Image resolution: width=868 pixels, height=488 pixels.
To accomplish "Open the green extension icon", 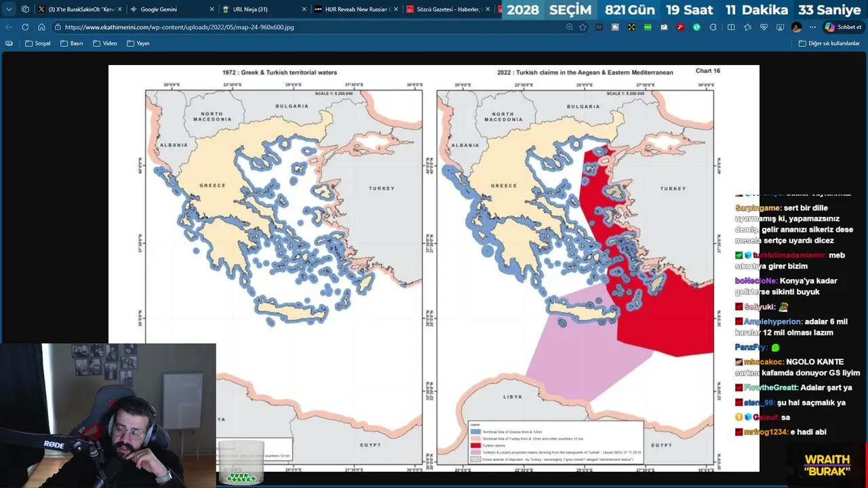I will 648,27.
